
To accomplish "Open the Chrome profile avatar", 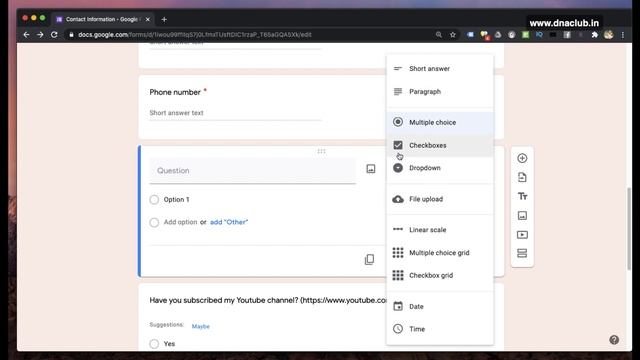I will [609, 35].
